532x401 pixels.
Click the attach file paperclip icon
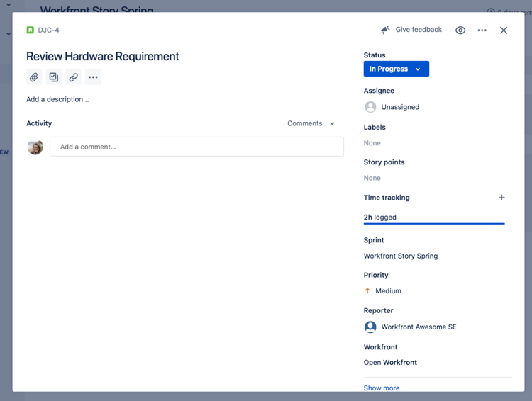34,77
